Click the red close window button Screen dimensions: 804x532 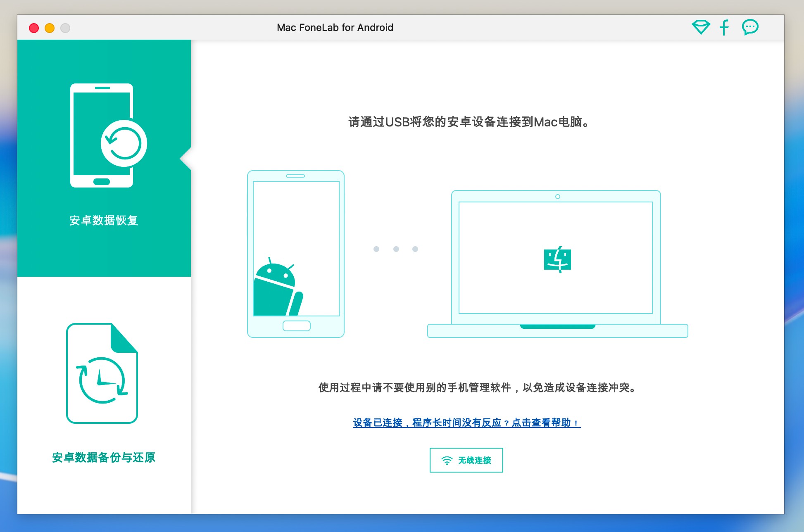click(34, 28)
